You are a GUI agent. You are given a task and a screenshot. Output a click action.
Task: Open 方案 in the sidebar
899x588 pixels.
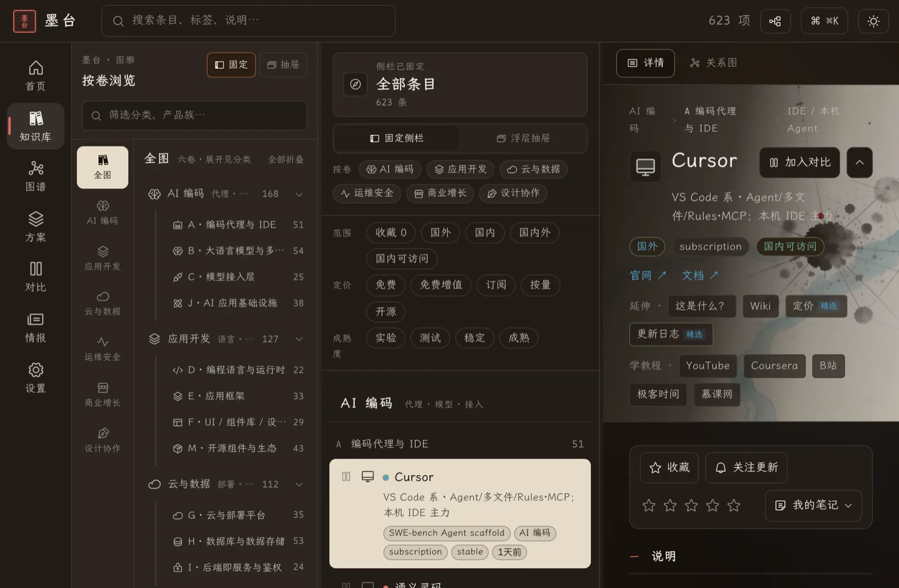click(x=35, y=226)
